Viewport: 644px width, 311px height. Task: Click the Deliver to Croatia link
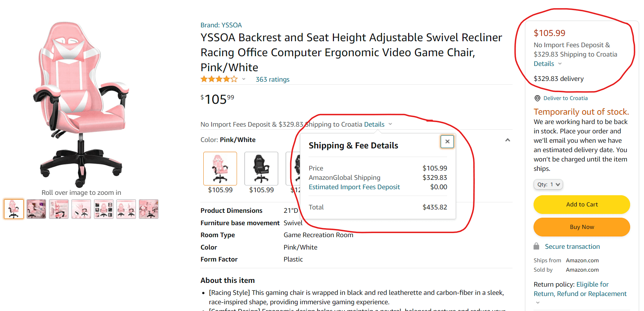click(x=565, y=98)
